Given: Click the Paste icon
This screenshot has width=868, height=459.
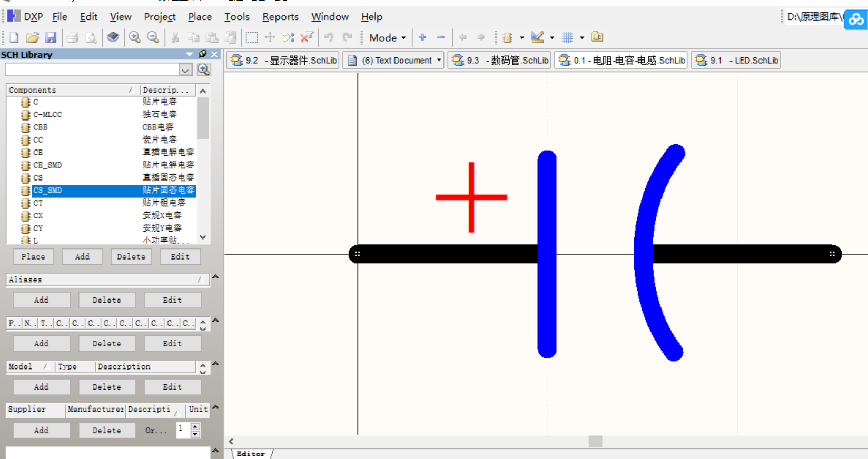Looking at the screenshot, I should 212,37.
